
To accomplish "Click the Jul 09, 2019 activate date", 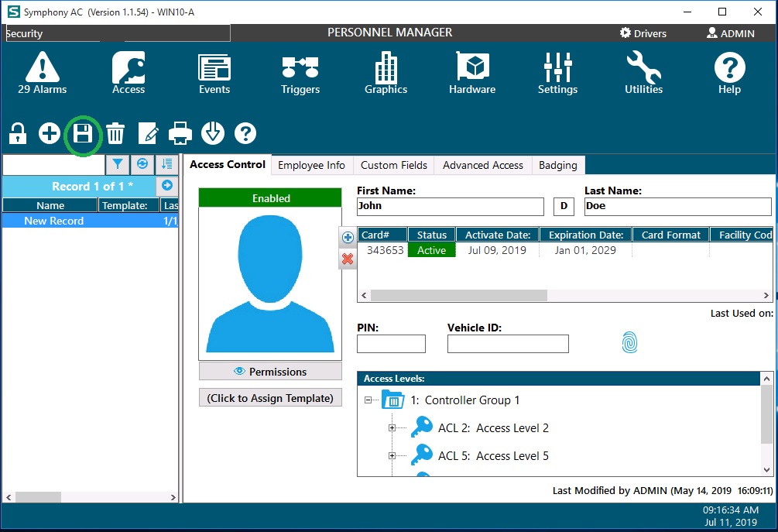I will pyautogui.click(x=497, y=250).
